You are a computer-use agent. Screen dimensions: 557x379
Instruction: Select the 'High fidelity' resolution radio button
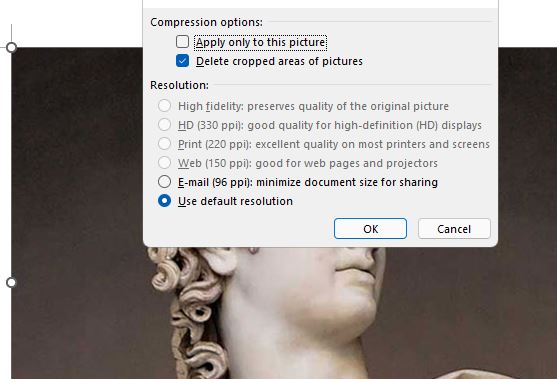(x=164, y=106)
